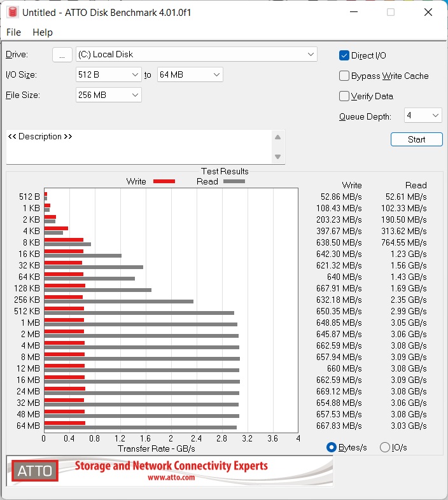This screenshot has height=500, width=448.
Task: Close the ATTO Disk Benchmark window
Action: click(x=428, y=12)
